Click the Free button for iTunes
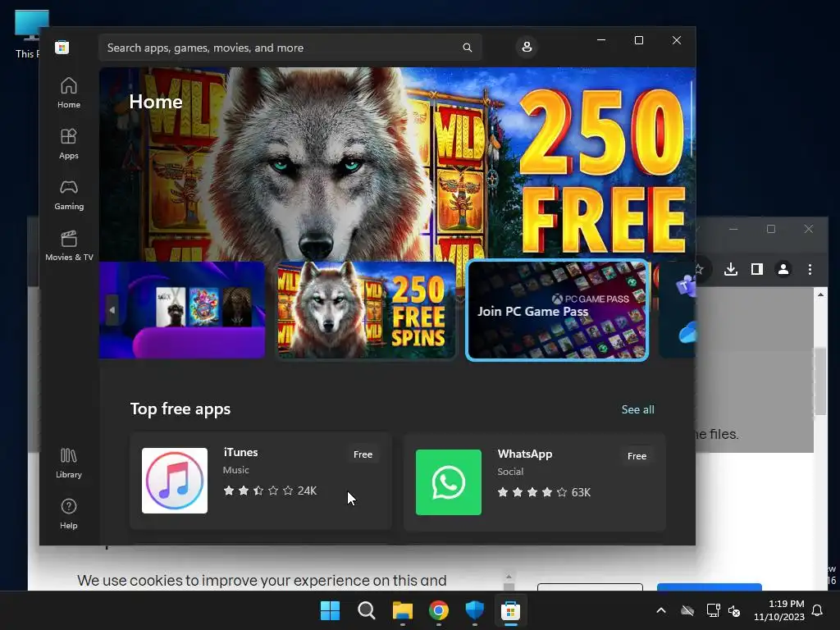The height and width of the screenshot is (630, 840). (363, 454)
